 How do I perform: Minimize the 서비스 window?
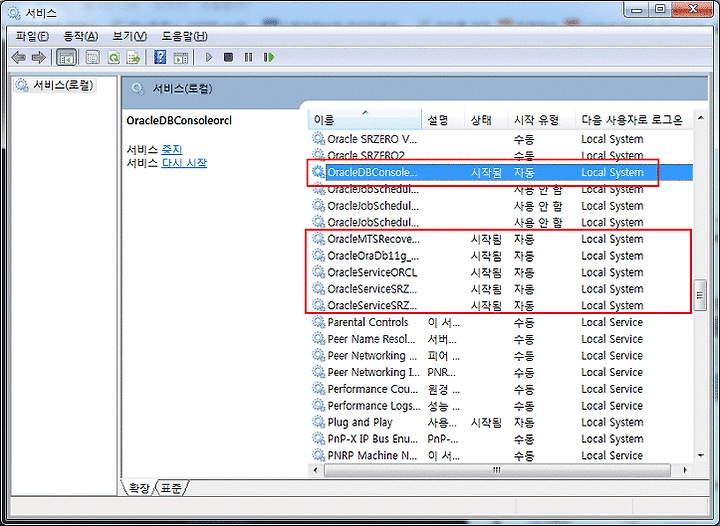pyautogui.click(x=636, y=10)
